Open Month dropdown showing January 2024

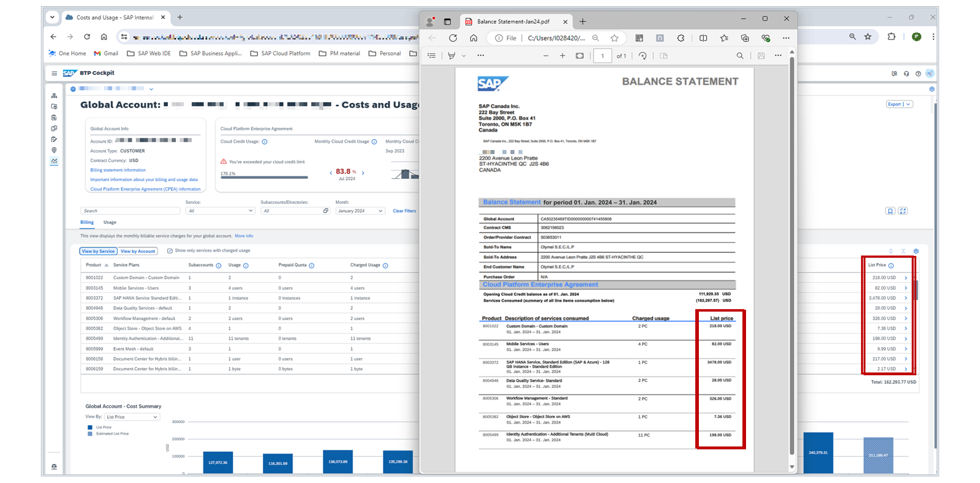coord(360,211)
